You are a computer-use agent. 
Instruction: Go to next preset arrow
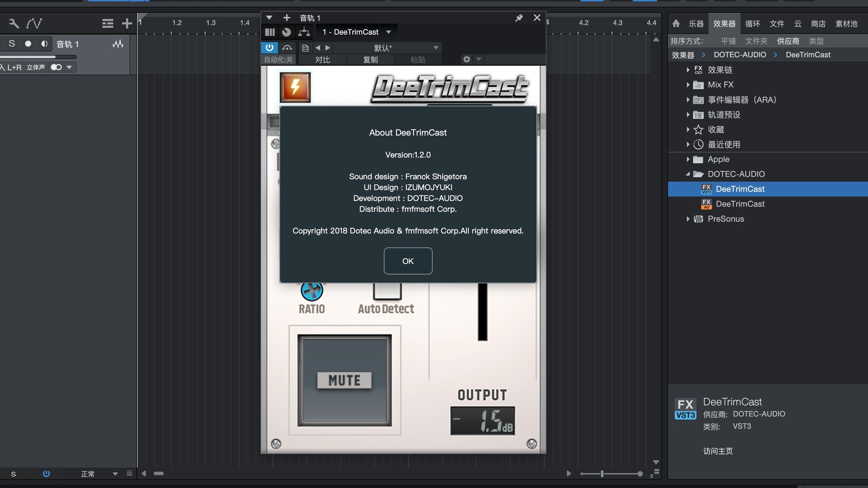328,48
